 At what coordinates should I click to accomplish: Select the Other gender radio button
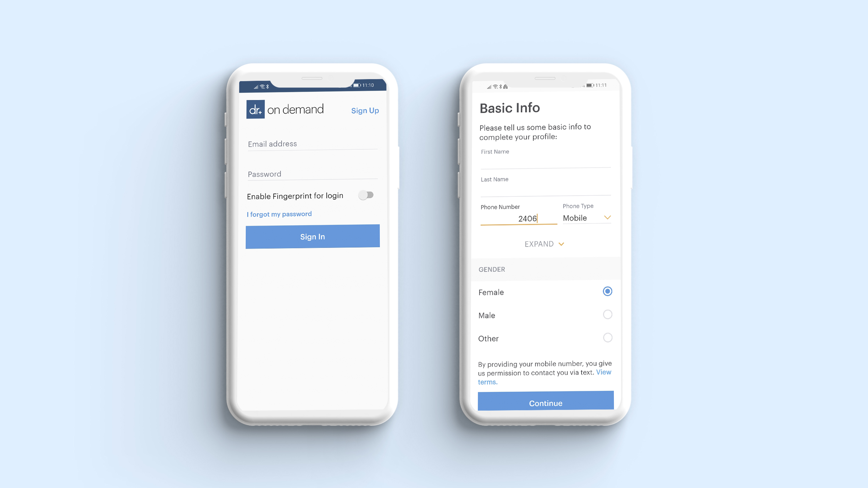[608, 338]
